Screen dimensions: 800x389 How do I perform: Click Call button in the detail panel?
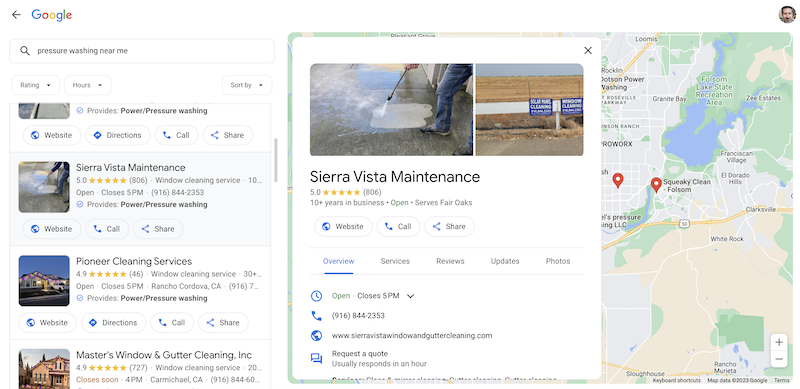coord(398,227)
